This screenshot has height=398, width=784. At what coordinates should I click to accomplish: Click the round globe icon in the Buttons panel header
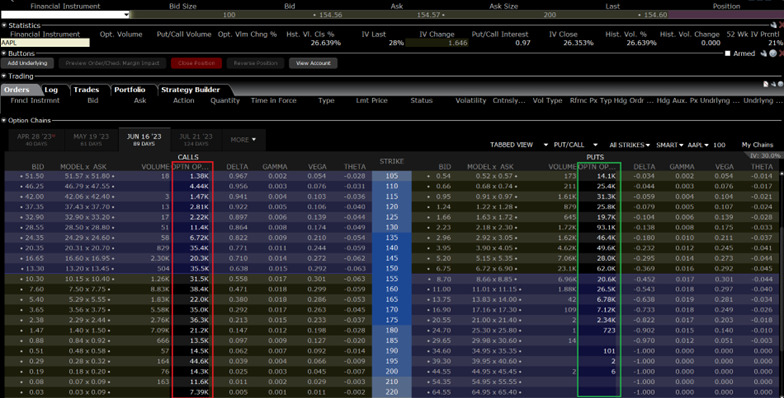pos(773,53)
